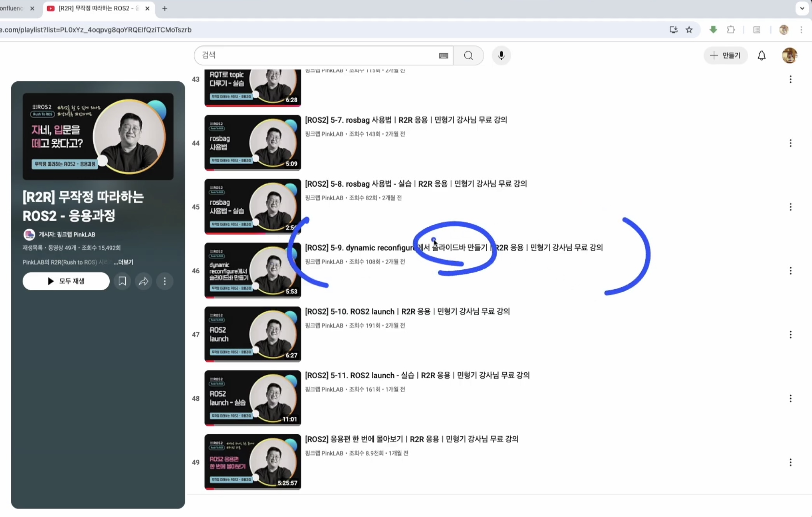
Task: Close the R2R YouTube tab
Action: click(x=147, y=9)
